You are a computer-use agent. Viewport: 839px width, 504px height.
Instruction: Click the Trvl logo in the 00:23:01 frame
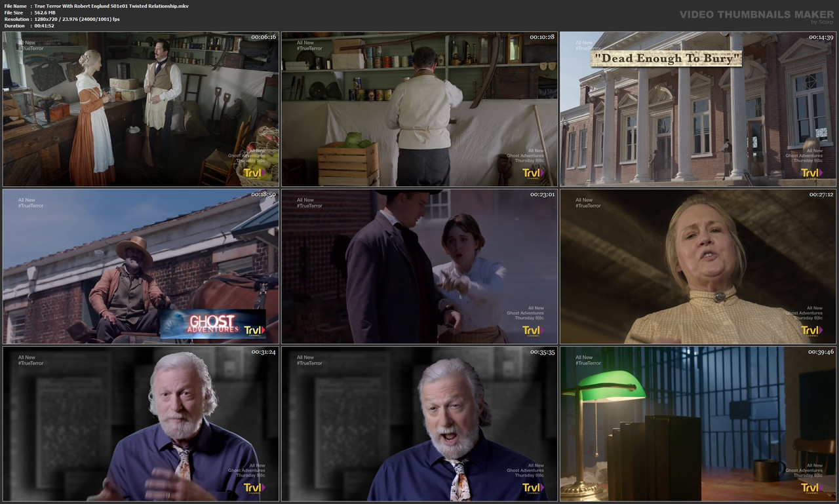pos(533,331)
